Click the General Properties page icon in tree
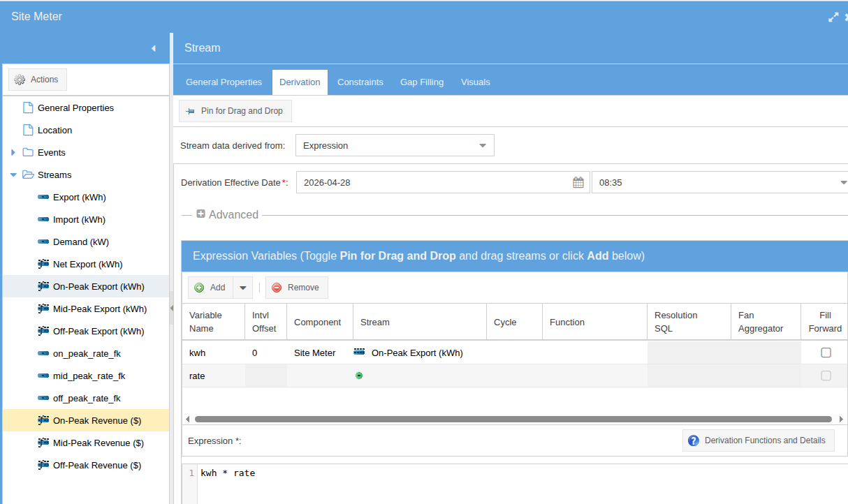This screenshot has height=504, width=848. pyautogui.click(x=28, y=108)
